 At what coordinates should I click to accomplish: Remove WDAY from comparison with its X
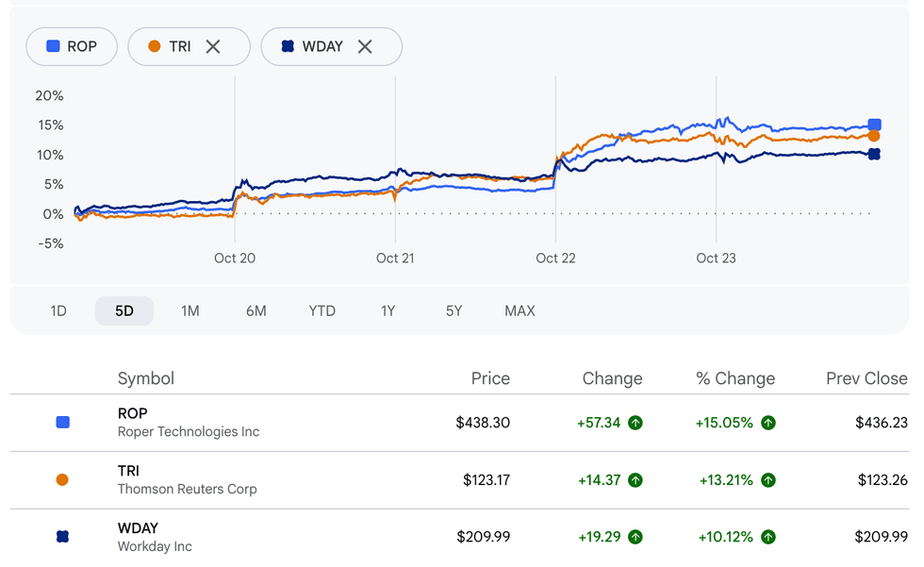pyautogui.click(x=365, y=46)
